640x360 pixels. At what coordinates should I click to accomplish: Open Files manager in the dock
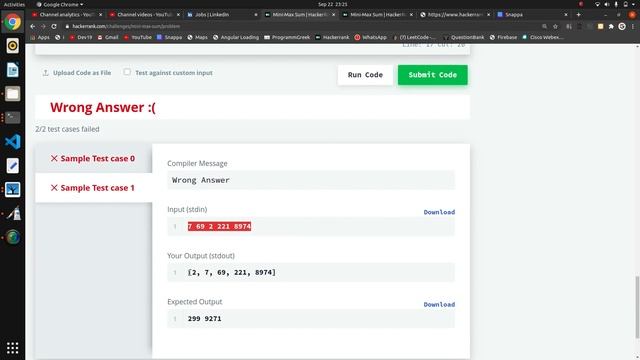[13, 94]
